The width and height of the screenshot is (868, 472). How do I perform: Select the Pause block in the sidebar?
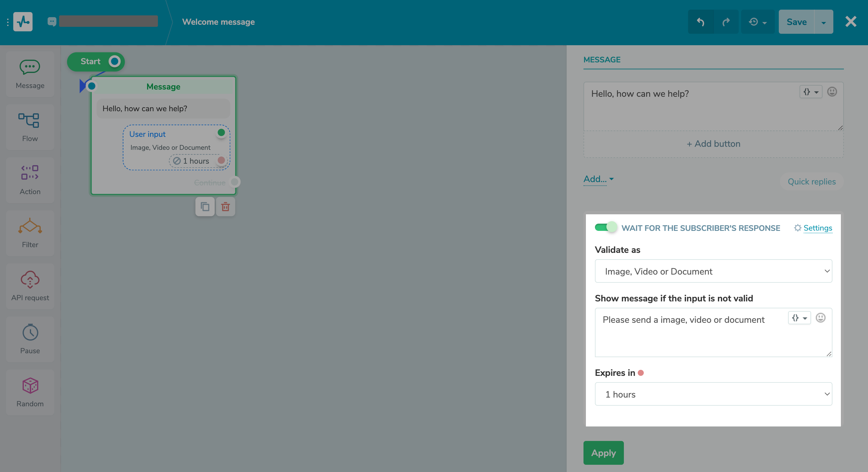(x=30, y=339)
